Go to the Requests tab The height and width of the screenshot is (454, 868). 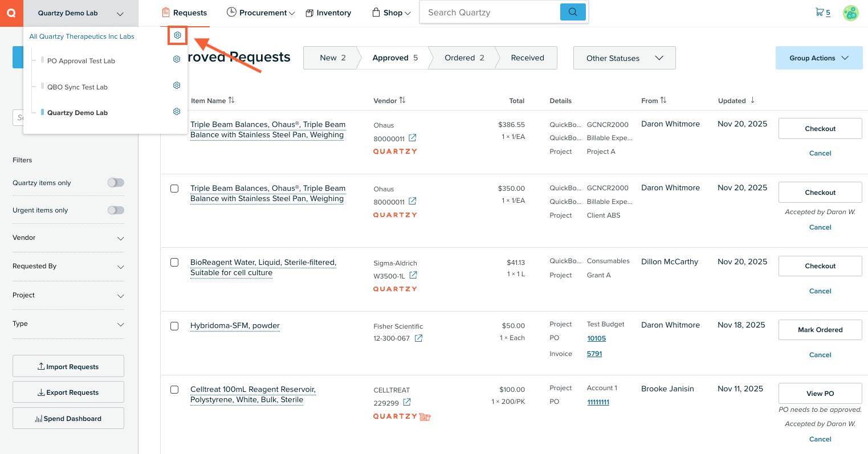click(x=185, y=13)
